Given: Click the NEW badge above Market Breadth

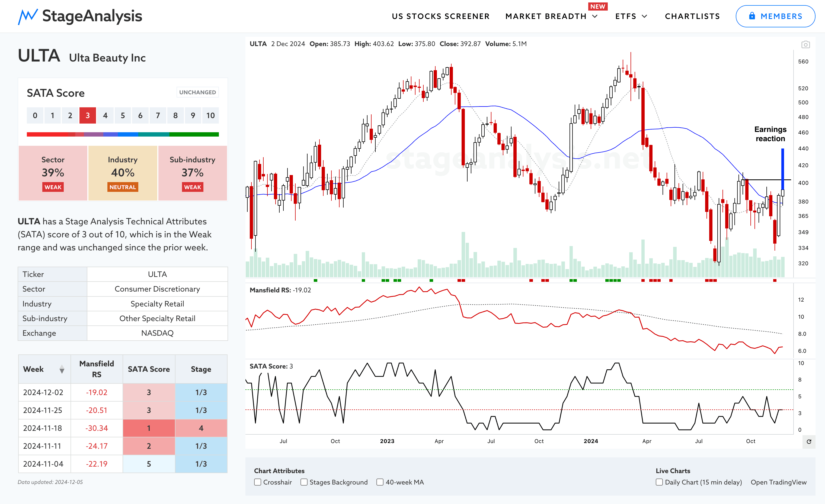Looking at the screenshot, I should pyautogui.click(x=598, y=6).
